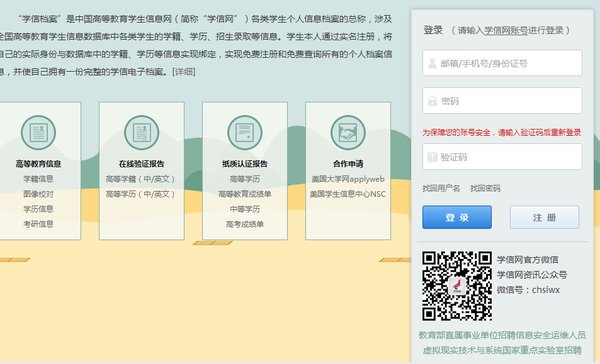This screenshot has width=600, height=364.
Task: Open 教育部直属事业单位招聘信息安全运维人员 link
Action: (x=502, y=335)
